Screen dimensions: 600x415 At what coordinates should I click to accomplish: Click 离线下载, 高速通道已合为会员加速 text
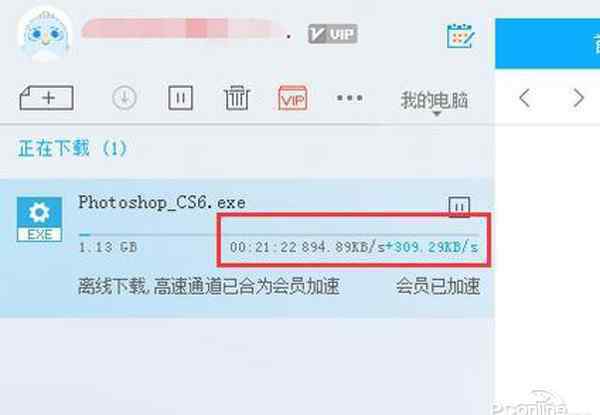209,286
